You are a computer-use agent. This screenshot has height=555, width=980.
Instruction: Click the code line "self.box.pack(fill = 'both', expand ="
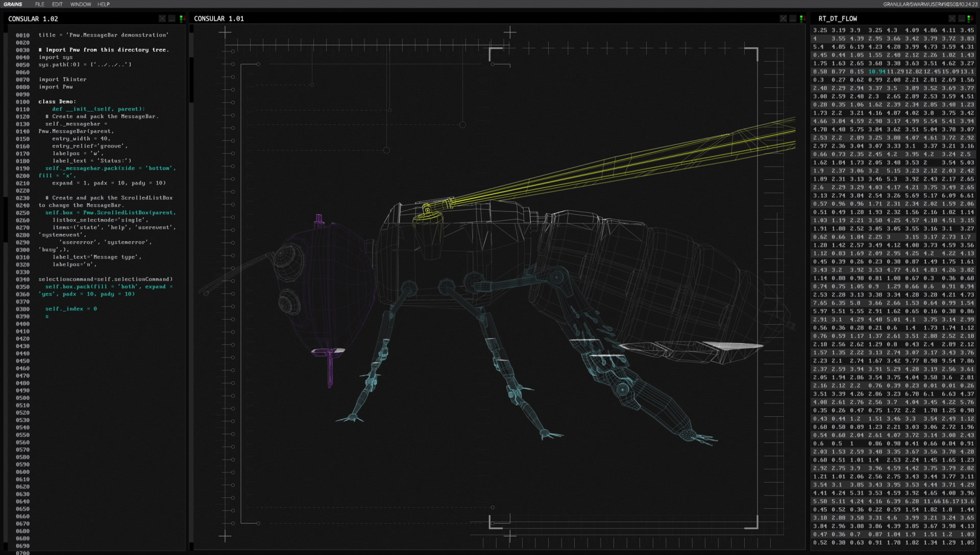(x=109, y=287)
